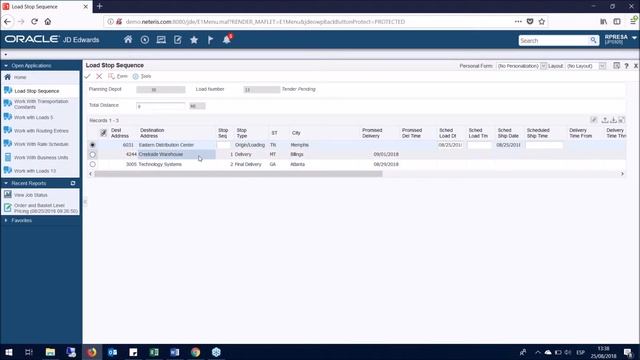Screen dimensions: 640x360
Task: Expand the Favorites section
Action: [x=6, y=220]
